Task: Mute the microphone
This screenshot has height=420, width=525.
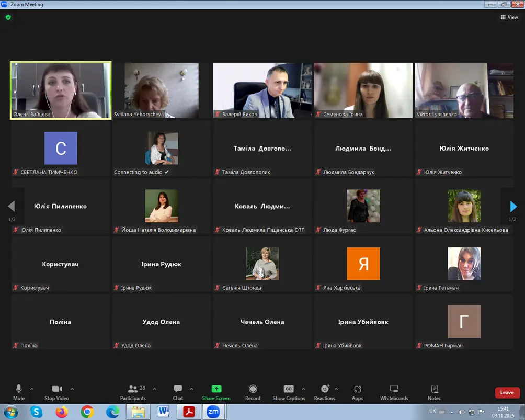Action: [19, 389]
